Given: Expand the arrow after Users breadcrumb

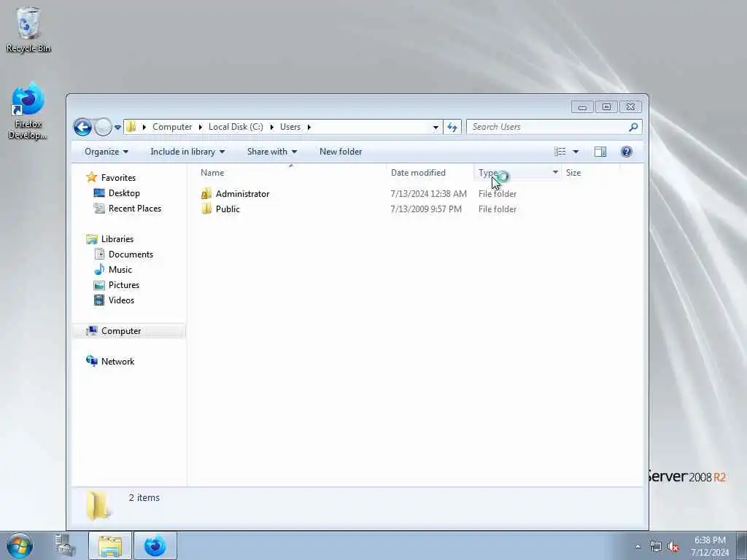Looking at the screenshot, I should point(309,127).
